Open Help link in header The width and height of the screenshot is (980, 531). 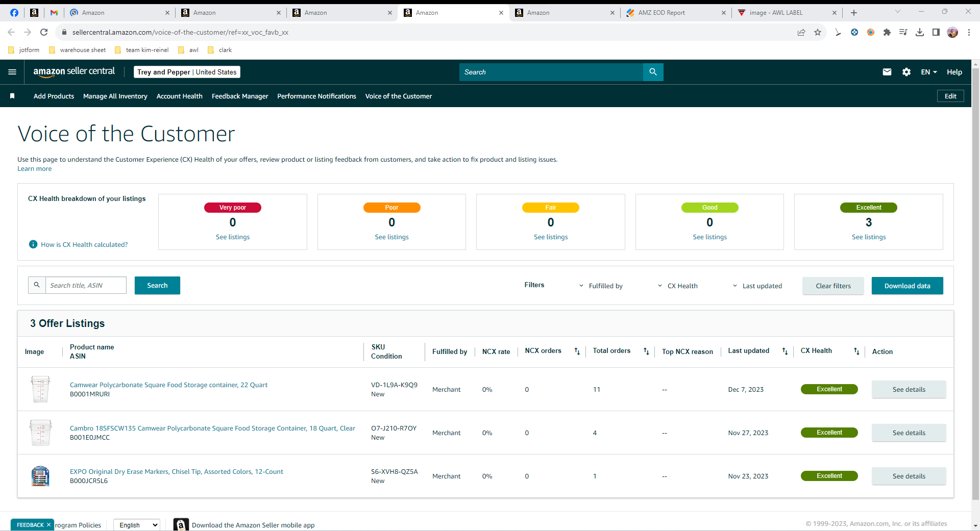[x=954, y=72]
